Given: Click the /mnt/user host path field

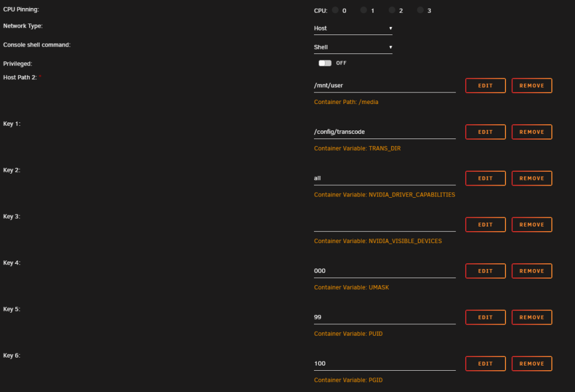Looking at the screenshot, I should (x=385, y=86).
